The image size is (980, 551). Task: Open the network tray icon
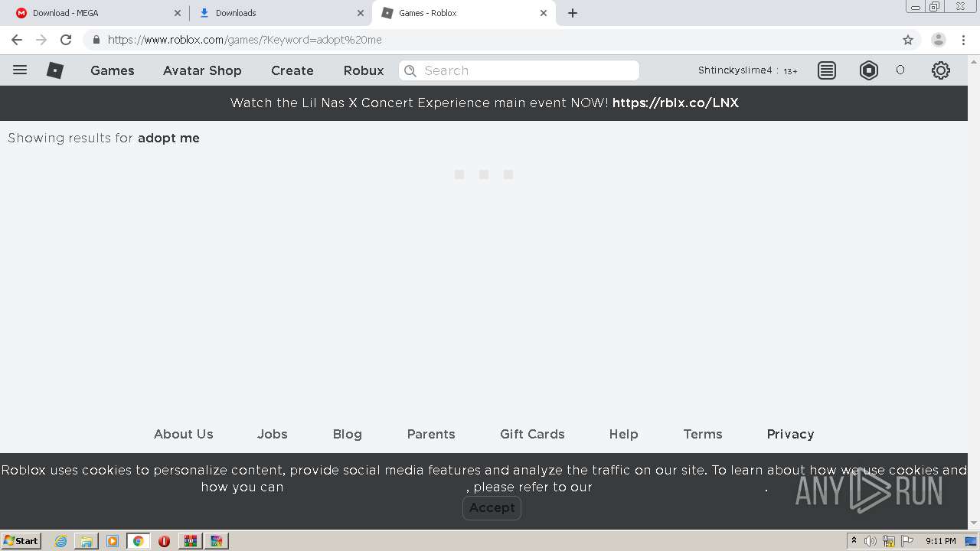(889, 541)
